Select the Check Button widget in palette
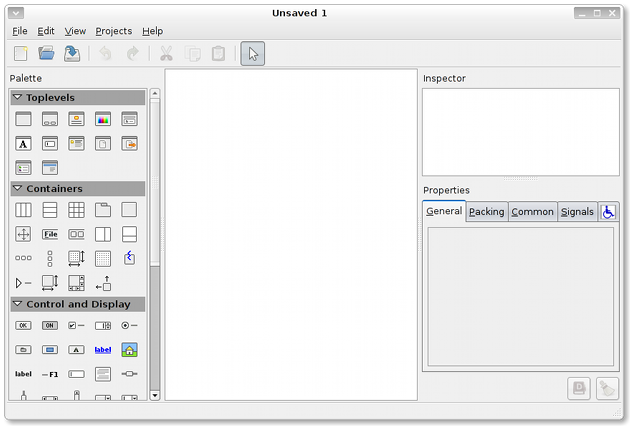The width and height of the screenshot is (630, 426). [x=76, y=326]
